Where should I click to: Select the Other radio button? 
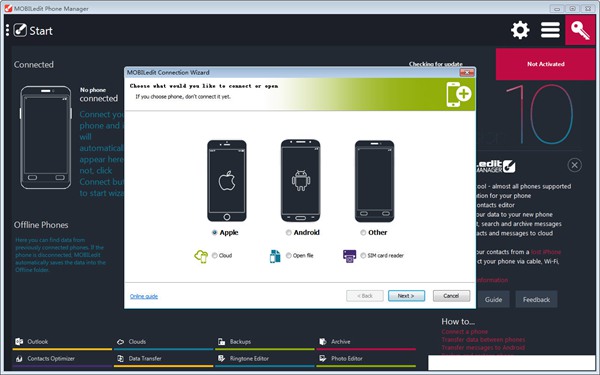click(x=363, y=233)
